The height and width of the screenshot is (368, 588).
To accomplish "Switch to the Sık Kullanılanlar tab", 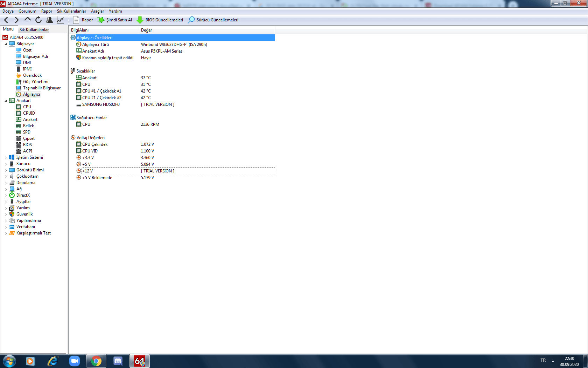I will pyautogui.click(x=34, y=30).
